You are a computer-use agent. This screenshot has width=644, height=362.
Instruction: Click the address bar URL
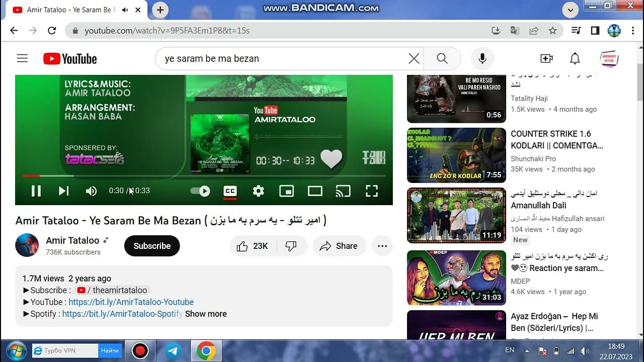click(167, 31)
